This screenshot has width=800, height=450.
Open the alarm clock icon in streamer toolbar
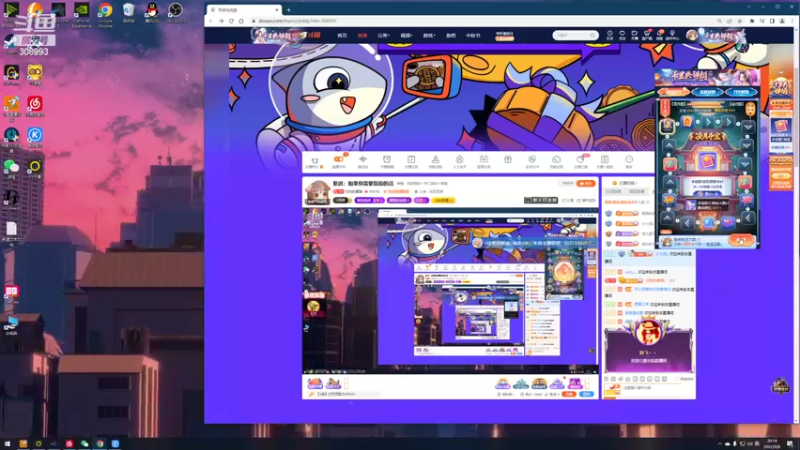click(387, 160)
